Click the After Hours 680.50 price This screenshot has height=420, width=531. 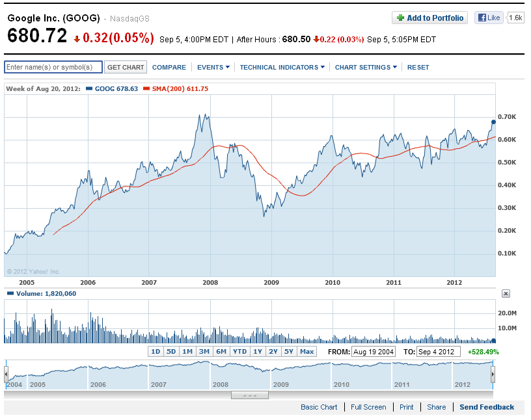coord(296,39)
